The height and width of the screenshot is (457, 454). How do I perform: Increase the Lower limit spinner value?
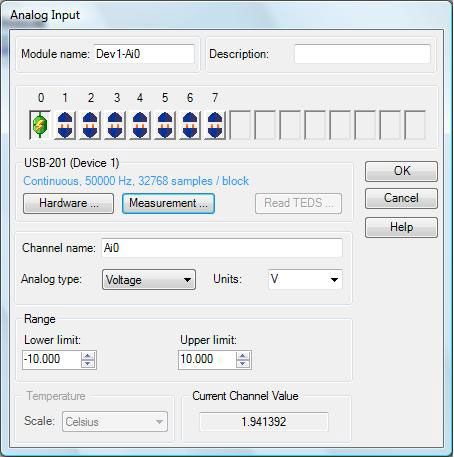point(88,356)
